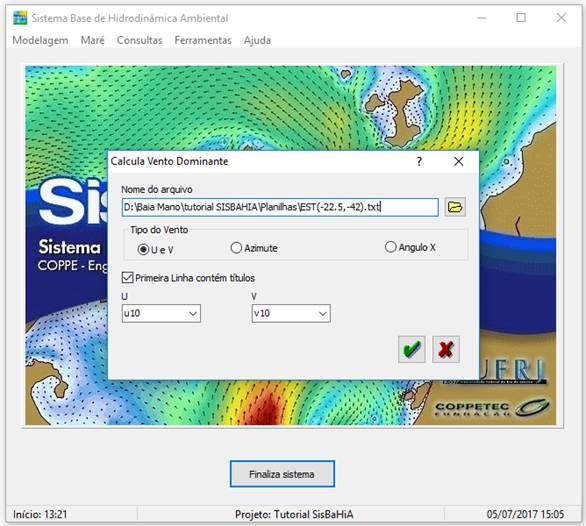
Task: Open the Maré menu
Action: pos(92,40)
